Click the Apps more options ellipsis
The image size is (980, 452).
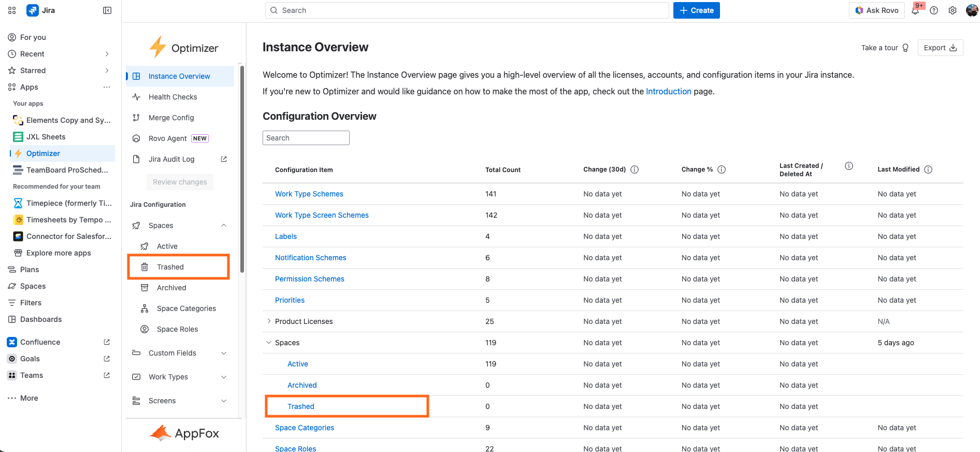[x=107, y=87]
